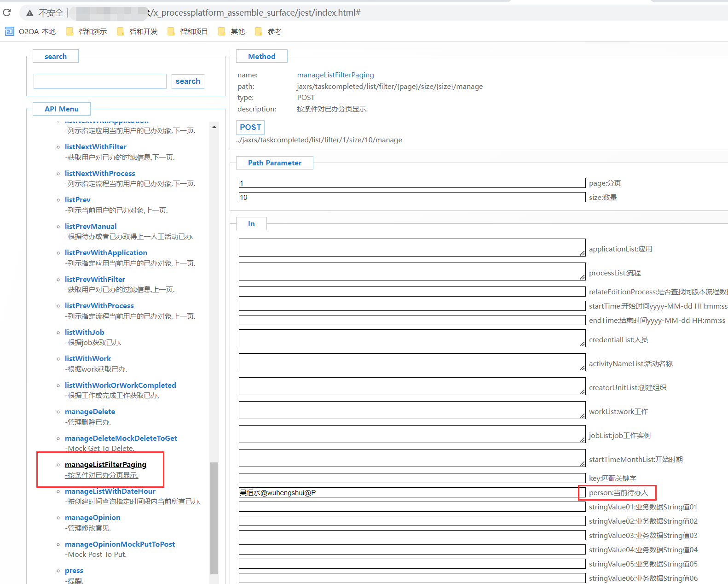The height and width of the screenshot is (584, 728).
Task: Click the API search text field
Action: (100, 81)
